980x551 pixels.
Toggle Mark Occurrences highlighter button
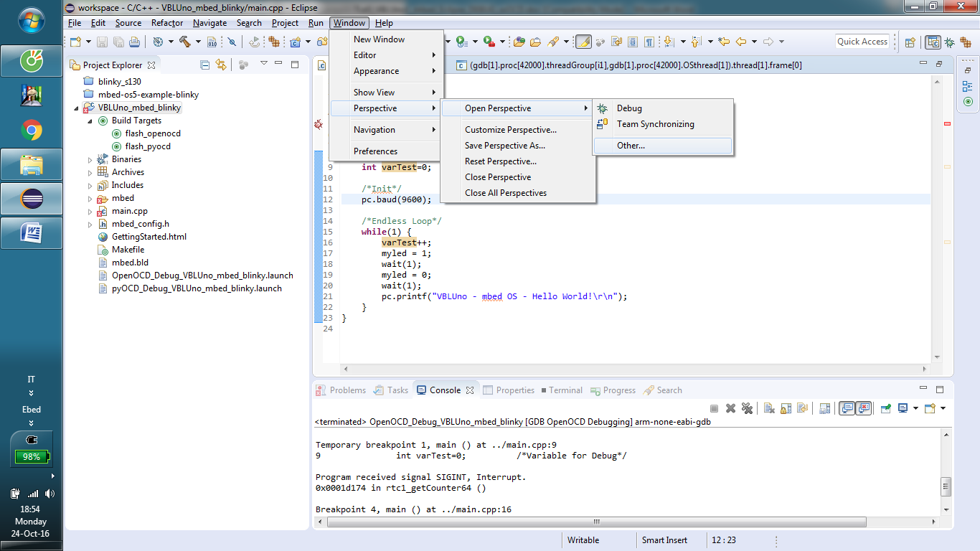(x=583, y=42)
